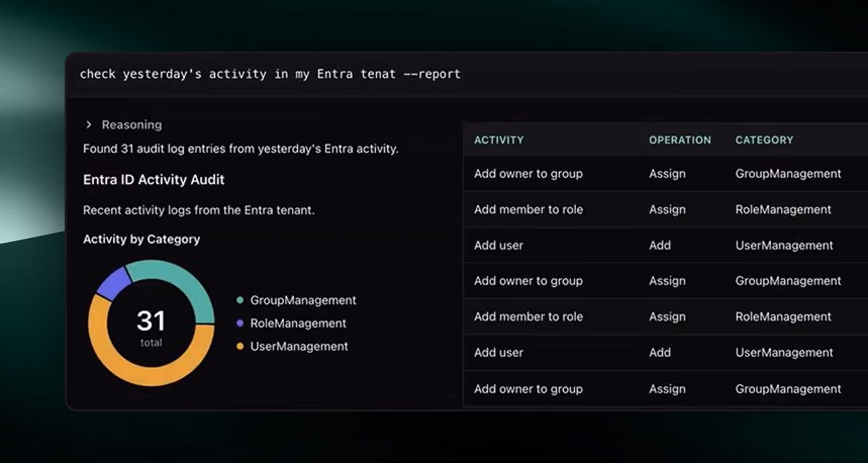Click last row GroupManagement category cell
Image resolution: width=868 pixels, height=463 pixels.
point(788,389)
